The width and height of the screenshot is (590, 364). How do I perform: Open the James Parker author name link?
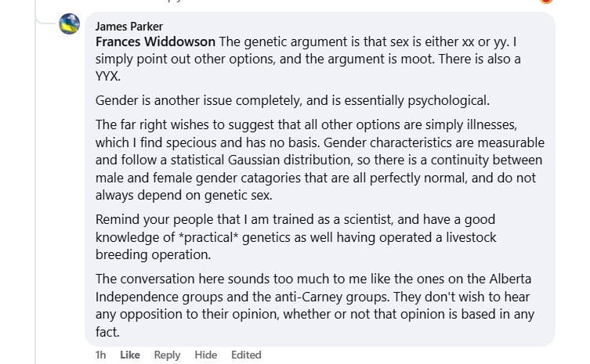click(128, 26)
